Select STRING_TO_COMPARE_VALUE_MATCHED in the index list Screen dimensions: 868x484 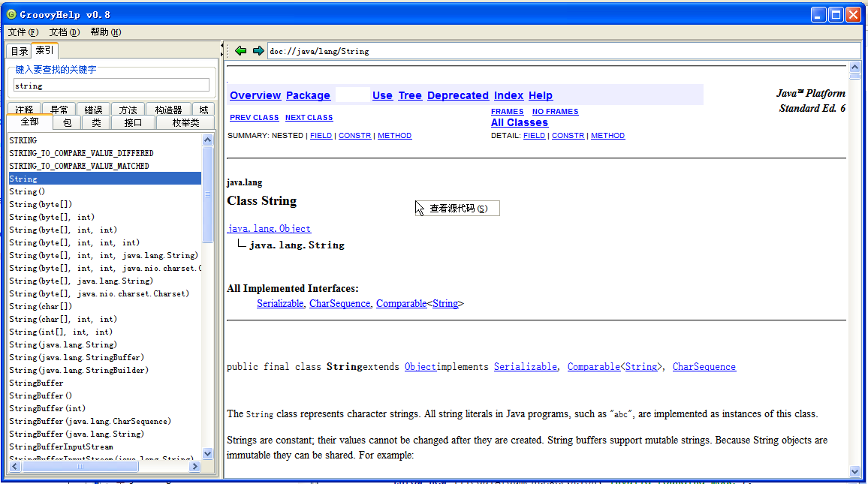click(x=104, y=166)
